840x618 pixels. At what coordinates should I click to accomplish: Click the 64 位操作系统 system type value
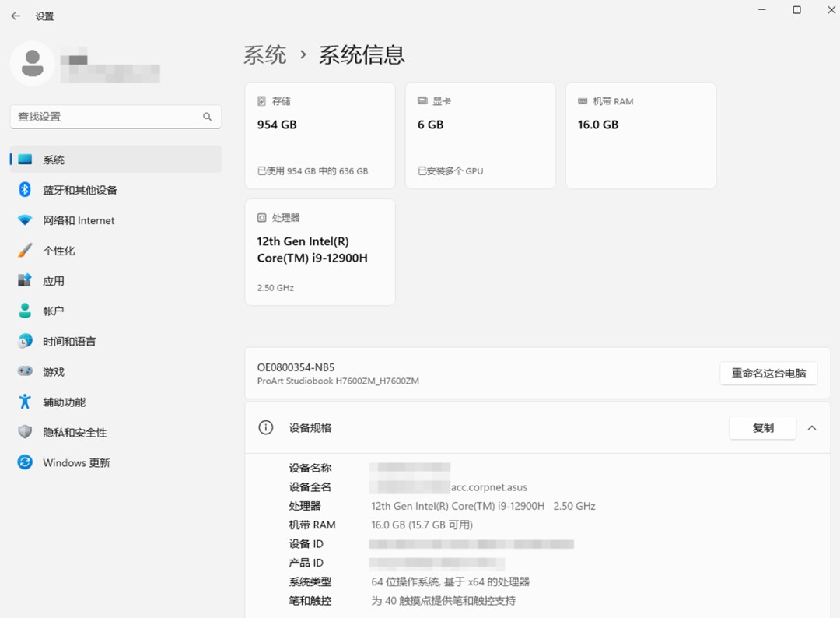(450, 581)
